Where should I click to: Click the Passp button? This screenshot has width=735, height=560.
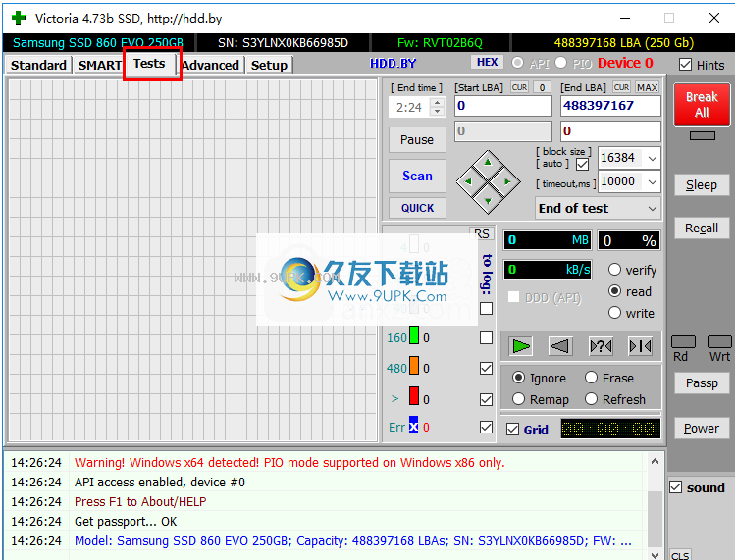pyautogui.click(x=702, y=382)
